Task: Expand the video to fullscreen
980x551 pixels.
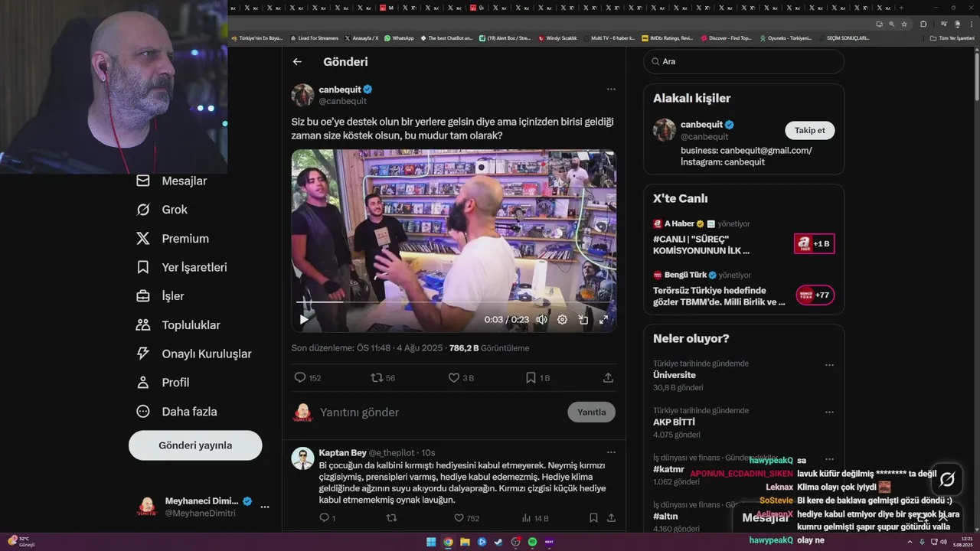Action: point(603,320)
